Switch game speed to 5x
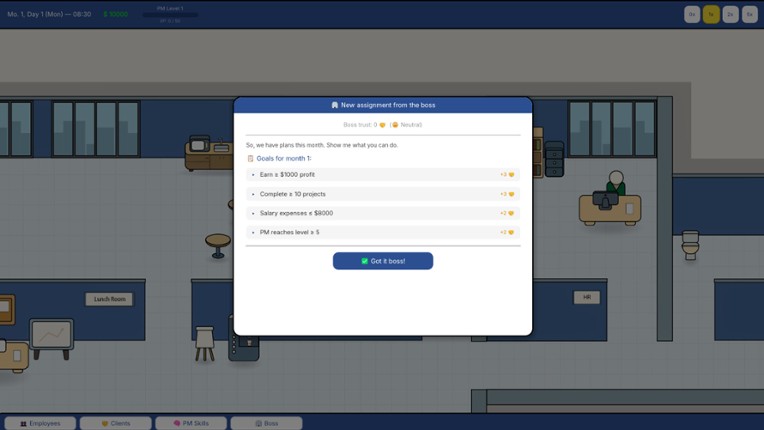This screenshot has height=430, width=764. (749, 15)
